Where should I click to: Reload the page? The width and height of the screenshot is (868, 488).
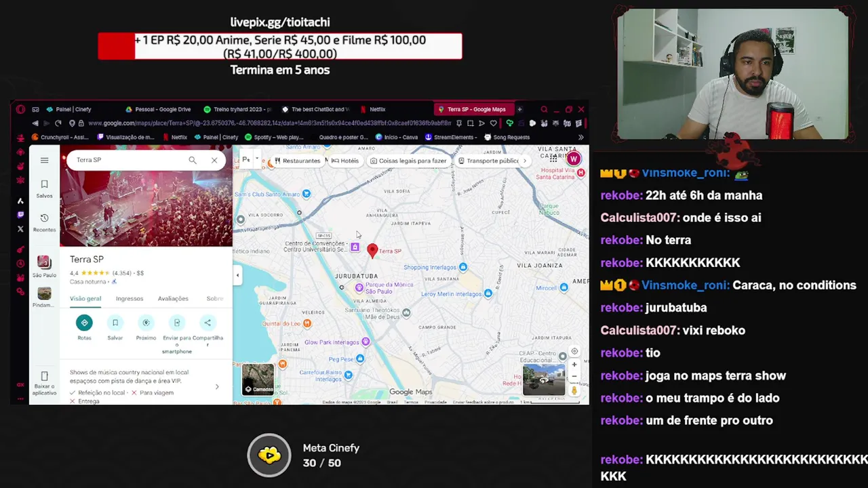(58, 123)
